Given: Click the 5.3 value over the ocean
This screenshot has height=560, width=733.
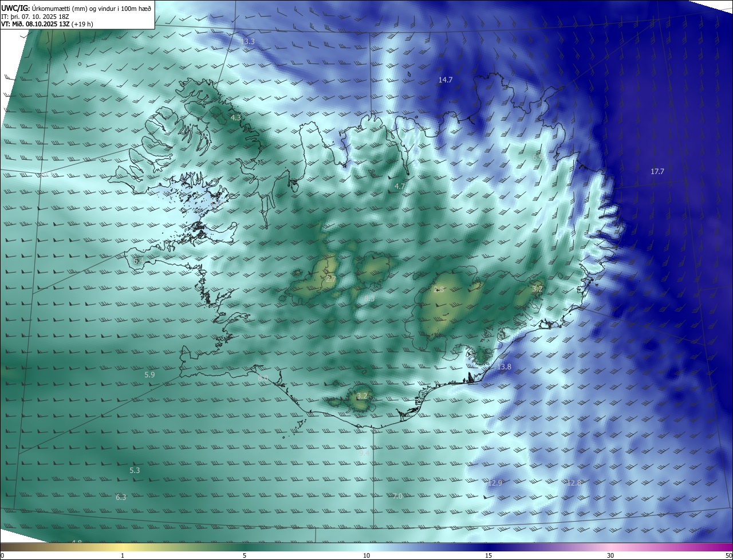Looking at the screenshot, I should click(x=135, y=471).
